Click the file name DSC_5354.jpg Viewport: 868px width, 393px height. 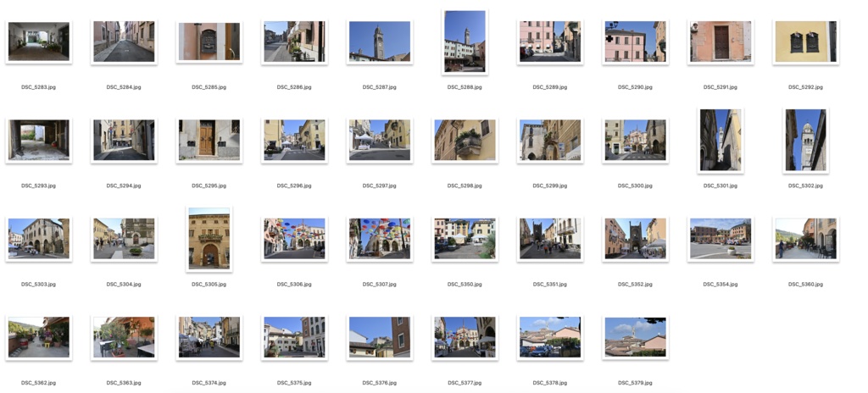tap(721, 285)
